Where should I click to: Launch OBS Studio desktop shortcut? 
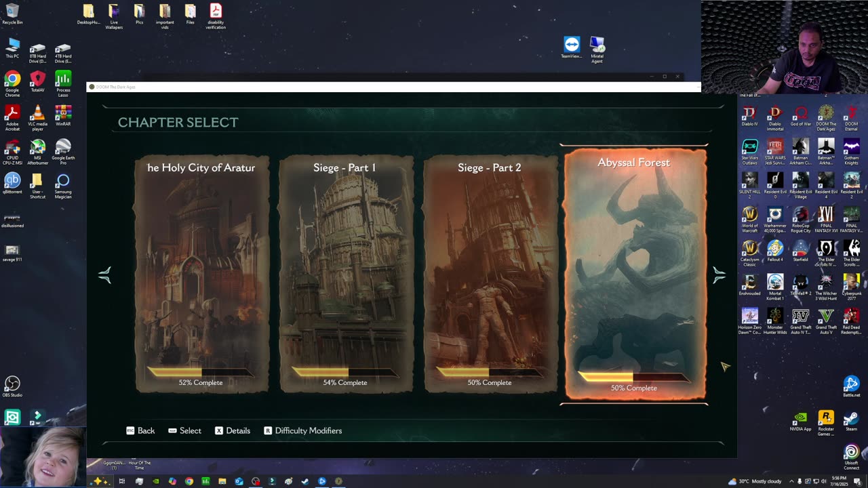click(12, 387)
